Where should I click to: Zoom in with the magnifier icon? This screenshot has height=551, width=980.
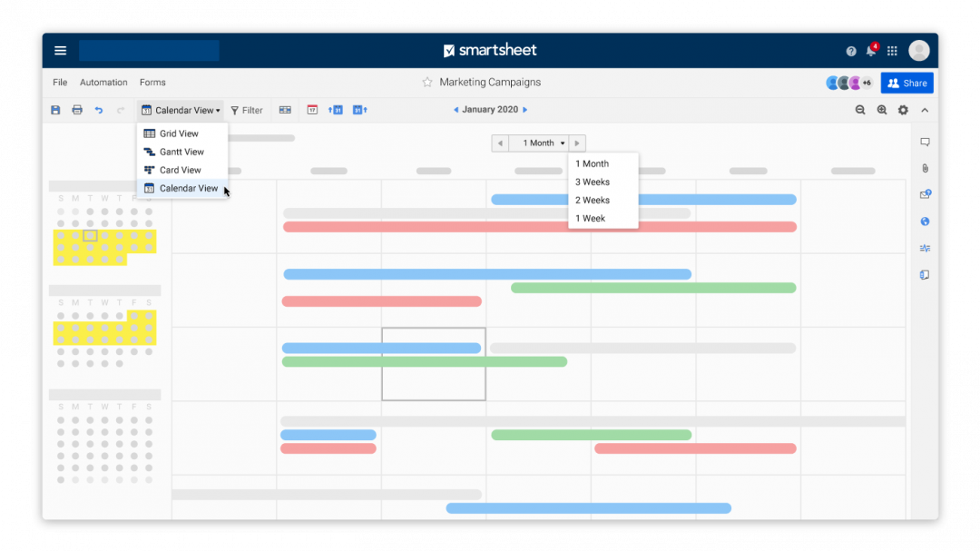click(x=881, y=109)
